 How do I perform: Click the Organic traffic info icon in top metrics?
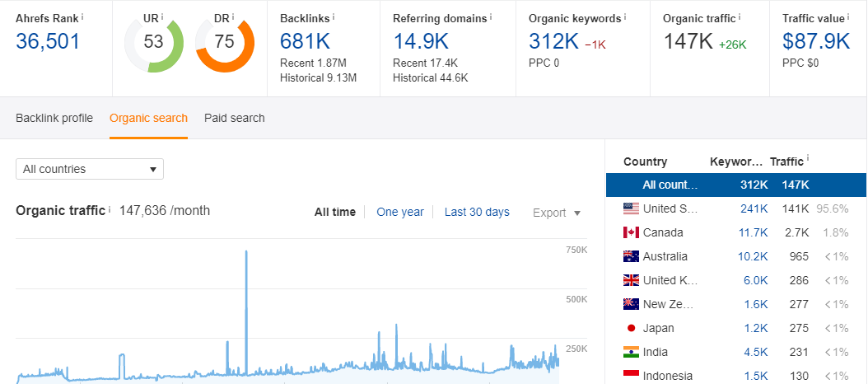[740, 17]
